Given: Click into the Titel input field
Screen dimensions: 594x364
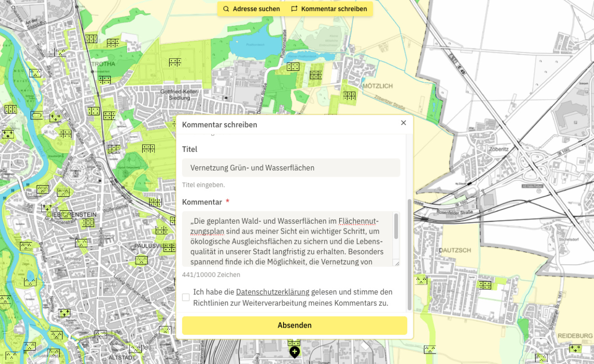Looking at the screenshot, I should pos(291,168).
